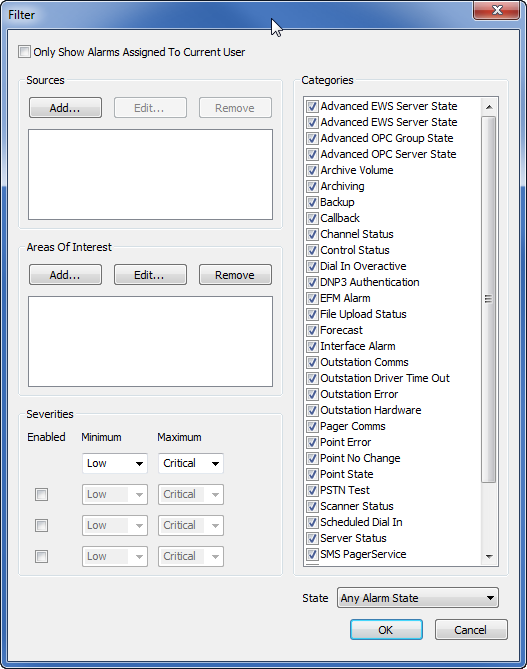Click the Areas Of Interest Add button
The image size is (527, 669).
65,275
